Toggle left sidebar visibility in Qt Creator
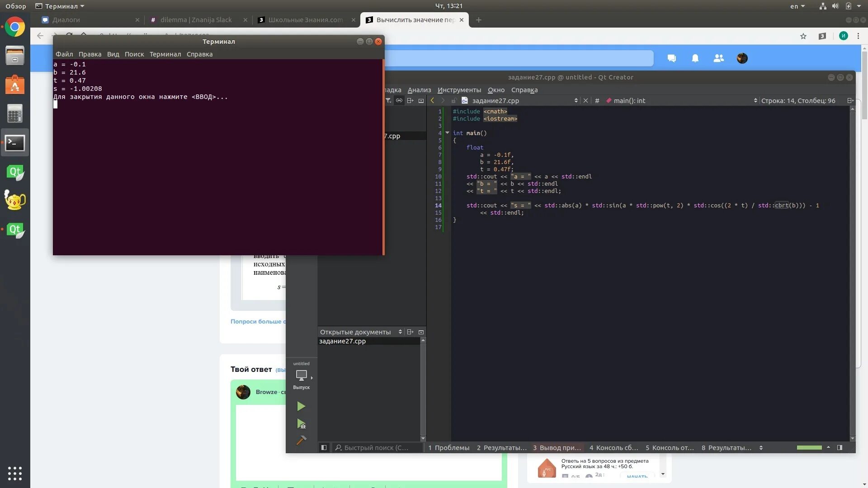Screen dimensions: 868x488 point(324,448)
